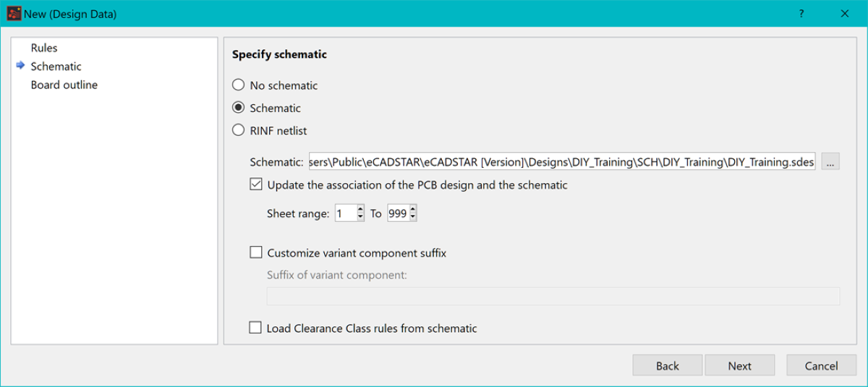
Task: Enable Customize variant component suffix
Action: click(x=255, y=252)
